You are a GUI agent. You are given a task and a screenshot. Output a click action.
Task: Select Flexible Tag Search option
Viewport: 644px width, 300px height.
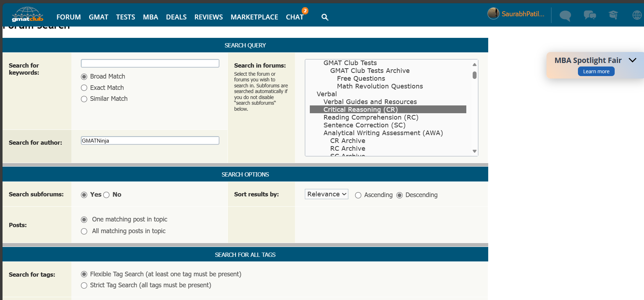(x=84, y=274)
